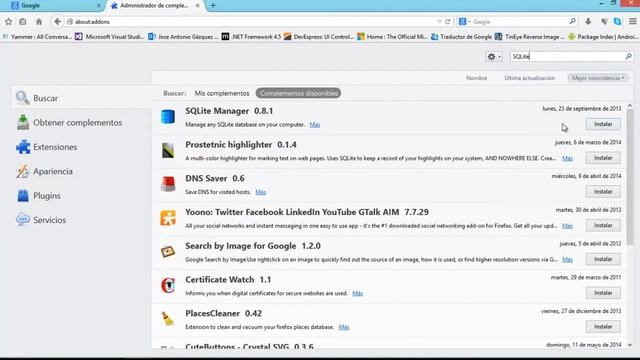Open a new tab with the plus button

pyautogui.click(x=213, y=6)
